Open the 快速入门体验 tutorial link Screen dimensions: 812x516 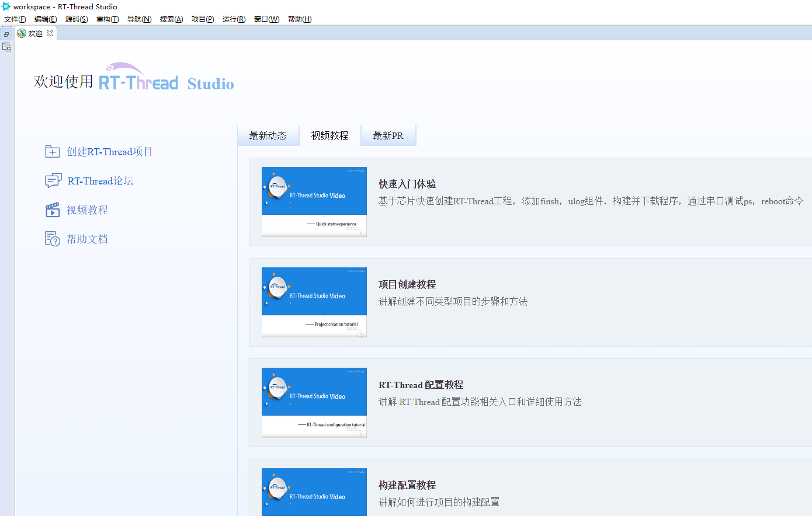(402, 184)
